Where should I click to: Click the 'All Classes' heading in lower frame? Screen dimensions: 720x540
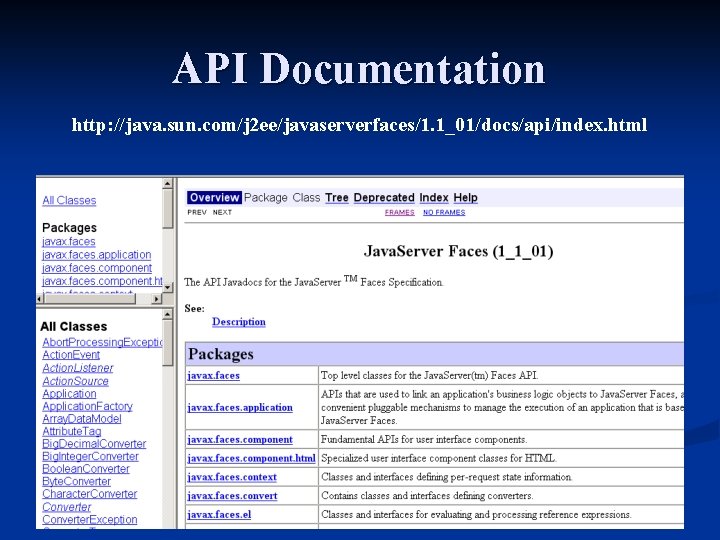(73, 326)
